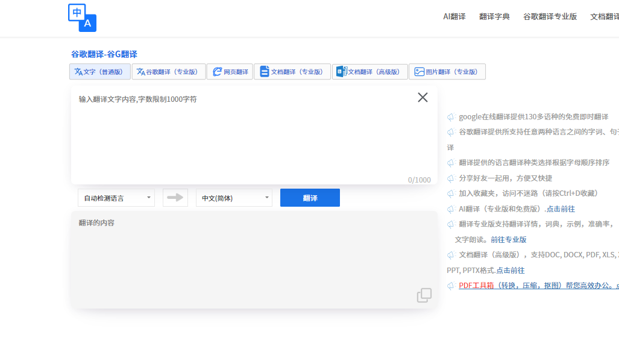This screenshot has height=364, width=619.
Task: Switch to the 网页翻译 tab
Action: 230,72
